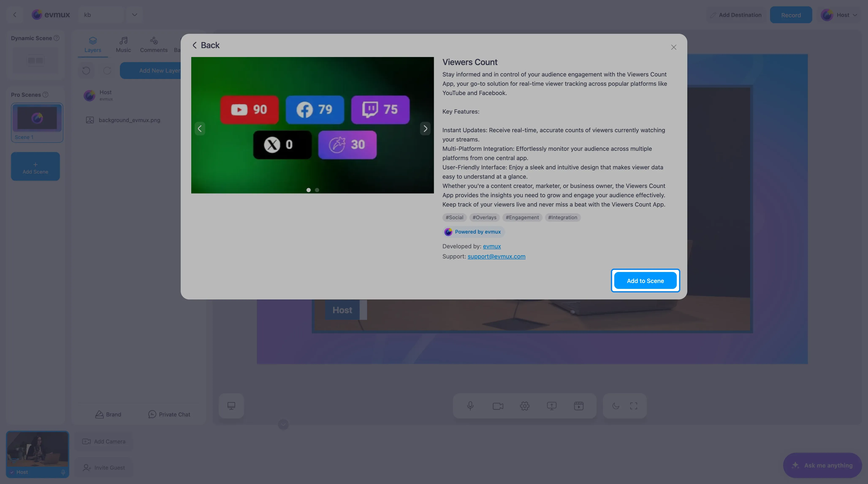Click the Record button
The width and height of the screenshot is (868, 484).
coord(791,15)
